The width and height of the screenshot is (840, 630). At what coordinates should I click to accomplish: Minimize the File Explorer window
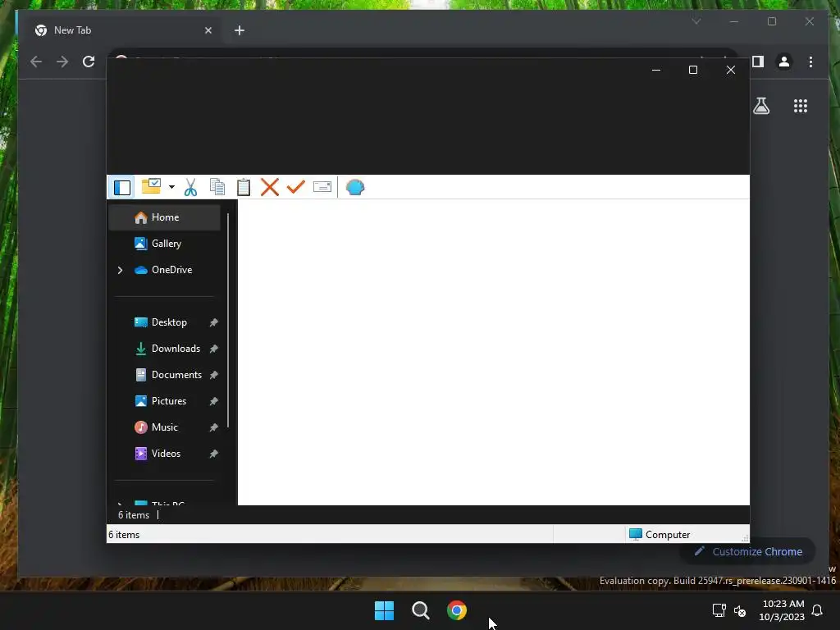click(655, 71)
